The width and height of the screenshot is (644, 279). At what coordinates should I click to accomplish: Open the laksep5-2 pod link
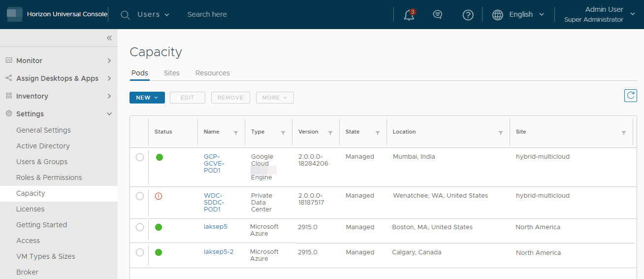[219, 252]
